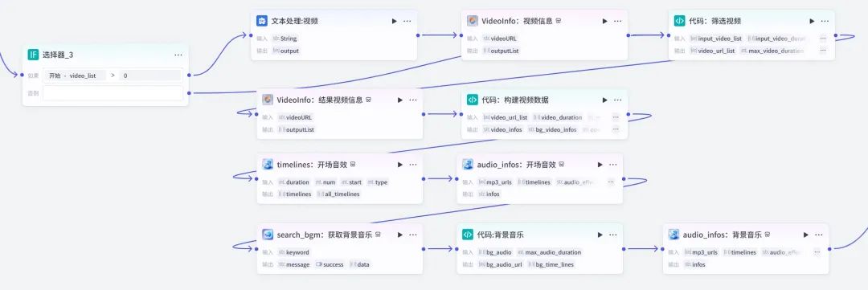Expand hidden output parameters of 代码:筛选视频
The height and width of the screenshot is (290, 868).
point(823,51)
